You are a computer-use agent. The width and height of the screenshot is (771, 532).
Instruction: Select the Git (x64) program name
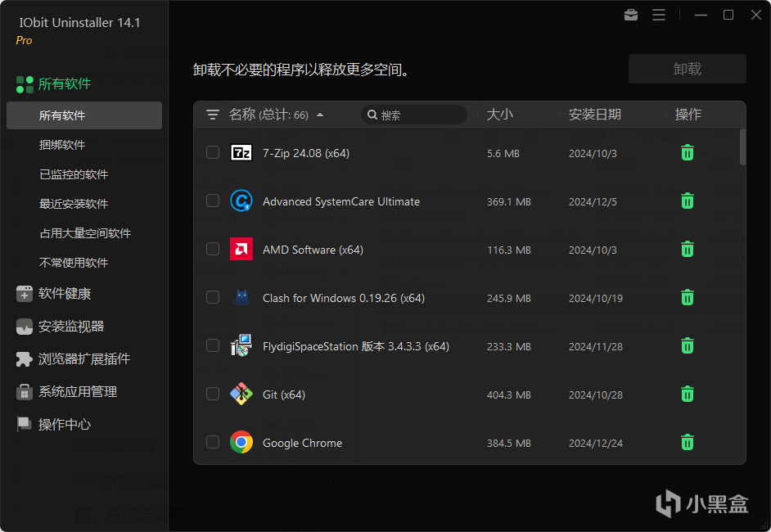pos(284,394)
